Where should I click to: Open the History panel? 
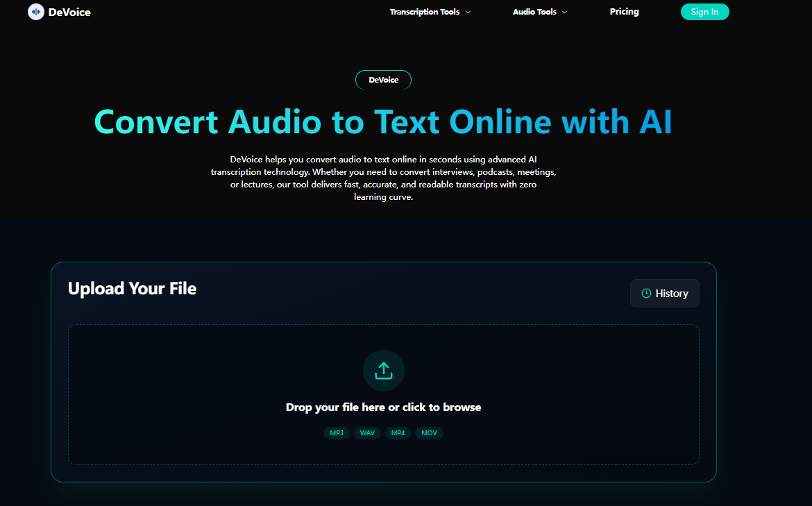point(664,293)
